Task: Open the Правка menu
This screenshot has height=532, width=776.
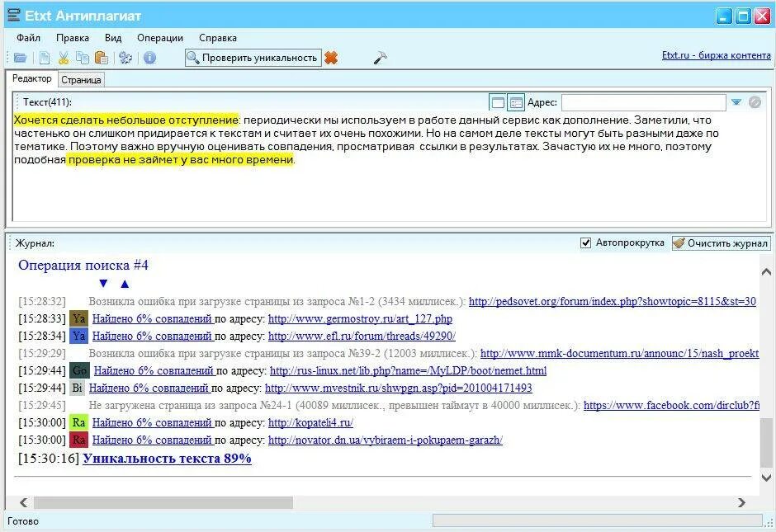Action: coord(73,38)
